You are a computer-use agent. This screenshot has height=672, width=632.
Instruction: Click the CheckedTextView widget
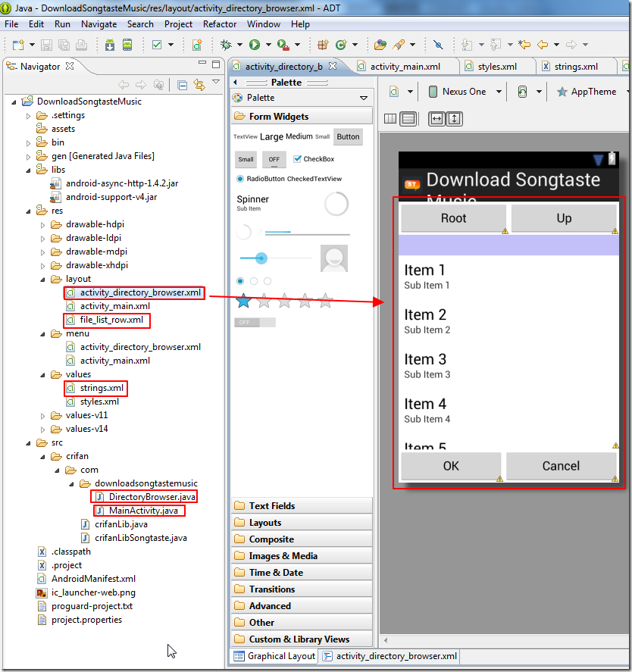(314, 179)
